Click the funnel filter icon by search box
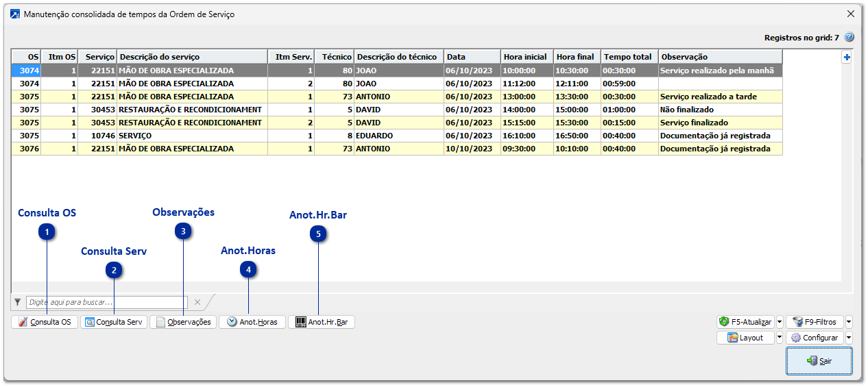Viewport: 868px width, 387px height. (17, 302)
